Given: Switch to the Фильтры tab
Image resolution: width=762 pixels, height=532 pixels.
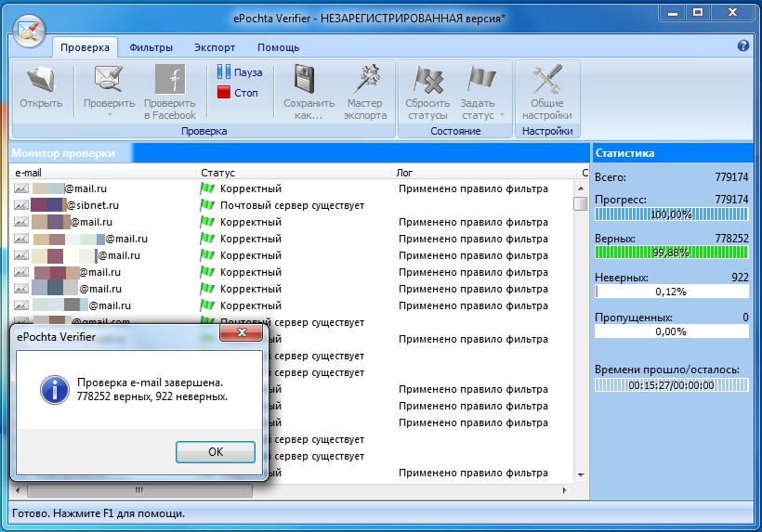Looking at the screenshot, I should (x=151, y=47).
